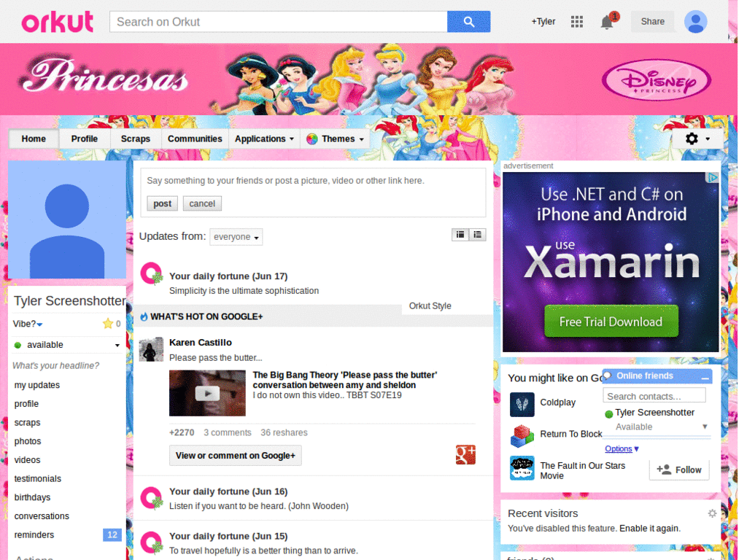Click What's your headline field

click(55, 366)
